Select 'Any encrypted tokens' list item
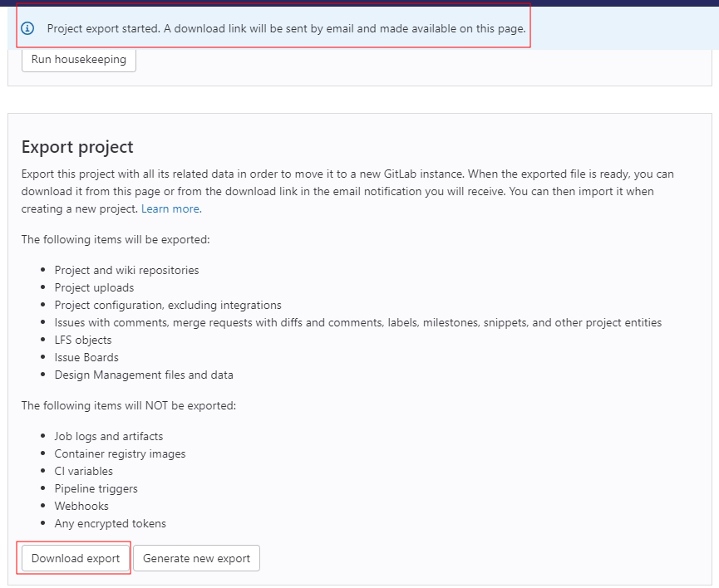Viewport: 719px width, 588px height. point(110,523)
